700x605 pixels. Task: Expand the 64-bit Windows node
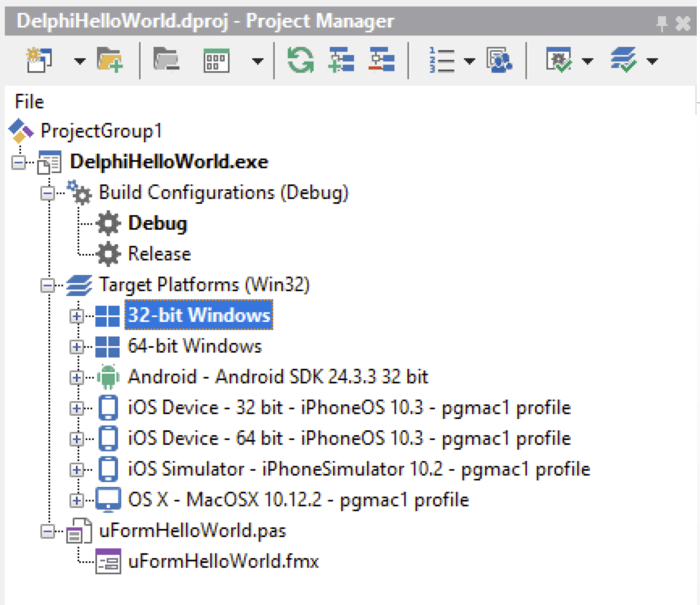point(77,347)
